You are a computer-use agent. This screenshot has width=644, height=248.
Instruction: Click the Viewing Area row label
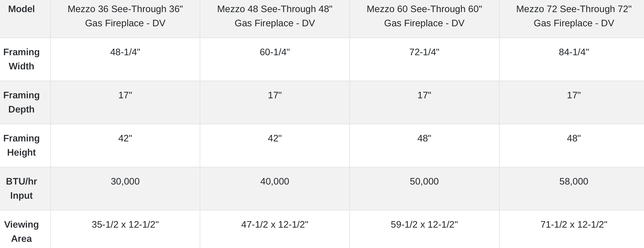[x=21, y=231]
